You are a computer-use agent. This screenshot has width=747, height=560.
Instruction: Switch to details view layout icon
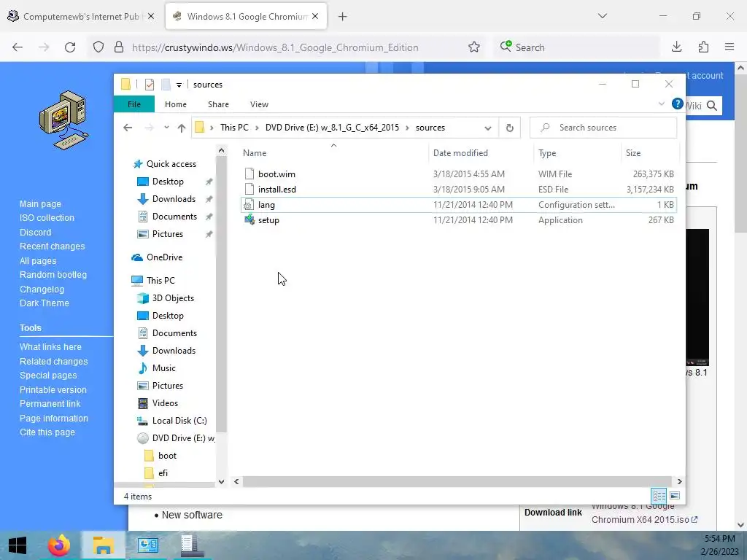(x=659, y=496)
